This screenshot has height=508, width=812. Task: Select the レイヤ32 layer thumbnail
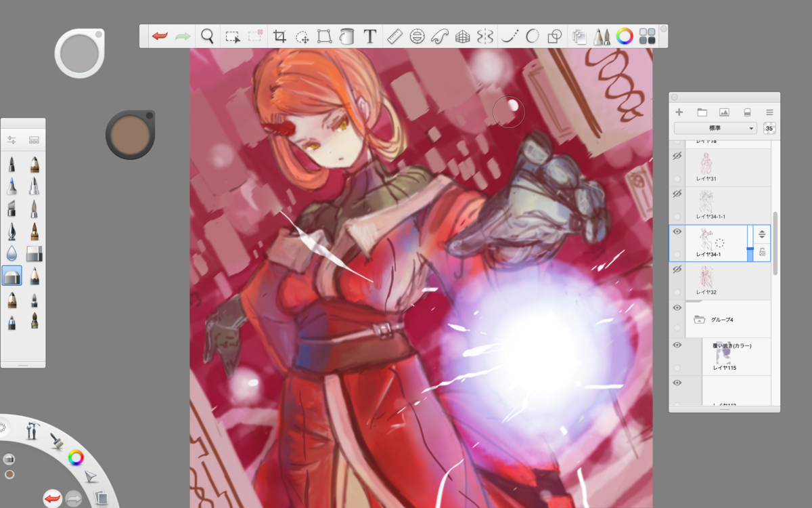click(x=707, y=277)
